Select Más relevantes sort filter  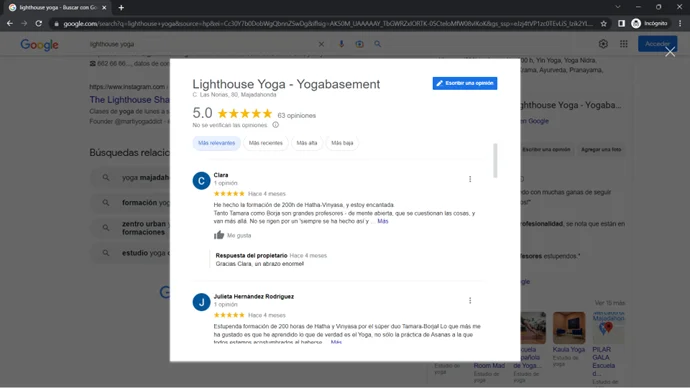coord(217,143)
